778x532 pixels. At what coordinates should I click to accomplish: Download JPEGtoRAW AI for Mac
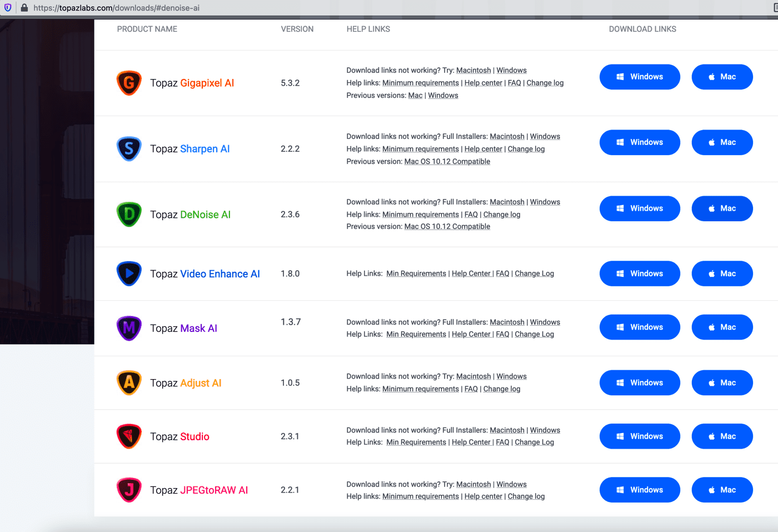[x=722, y=490]
